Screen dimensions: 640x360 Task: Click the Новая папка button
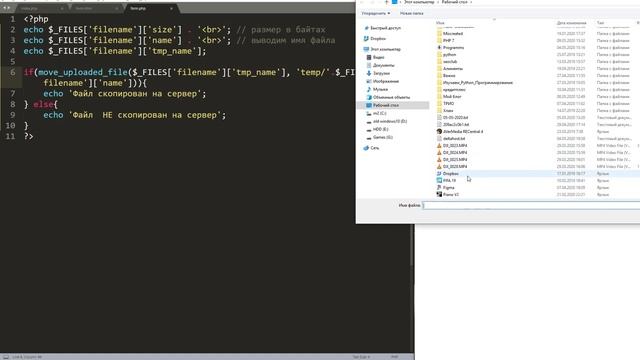[411, 13]
